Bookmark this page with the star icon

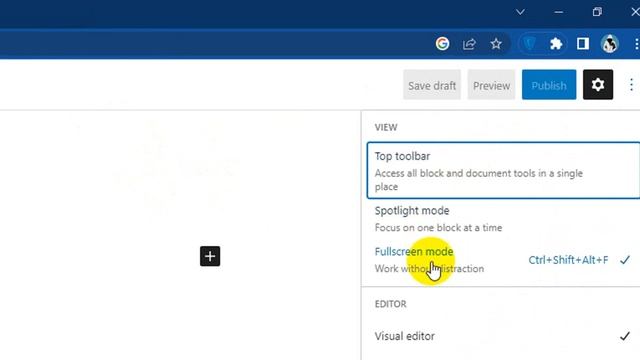(x=496, y=44)
